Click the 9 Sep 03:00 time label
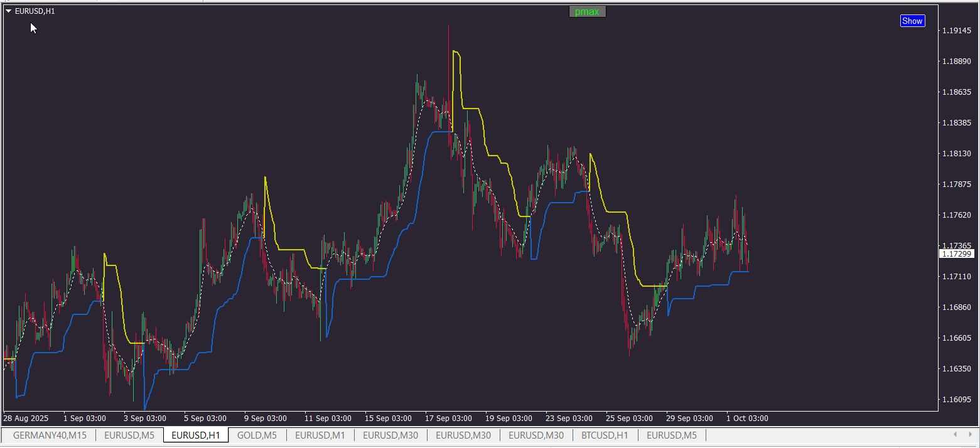This screenshot has height=448, width=980. point(266,419)
